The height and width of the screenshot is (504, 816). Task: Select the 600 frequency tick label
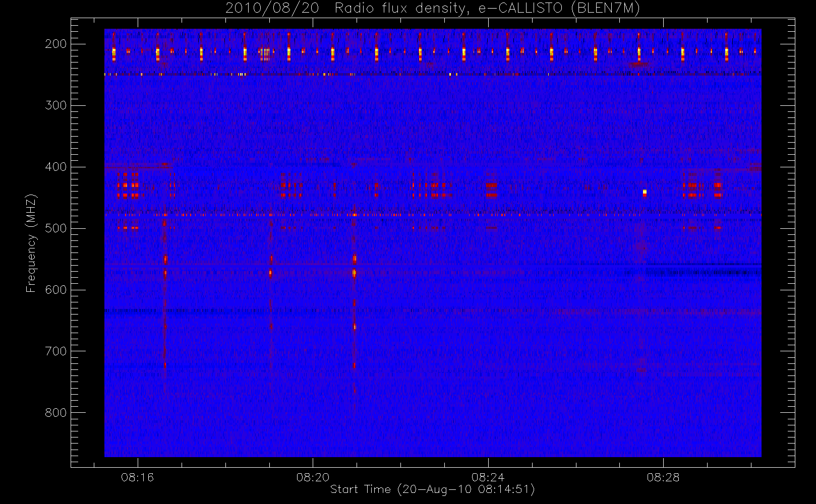tap(55, 290)
